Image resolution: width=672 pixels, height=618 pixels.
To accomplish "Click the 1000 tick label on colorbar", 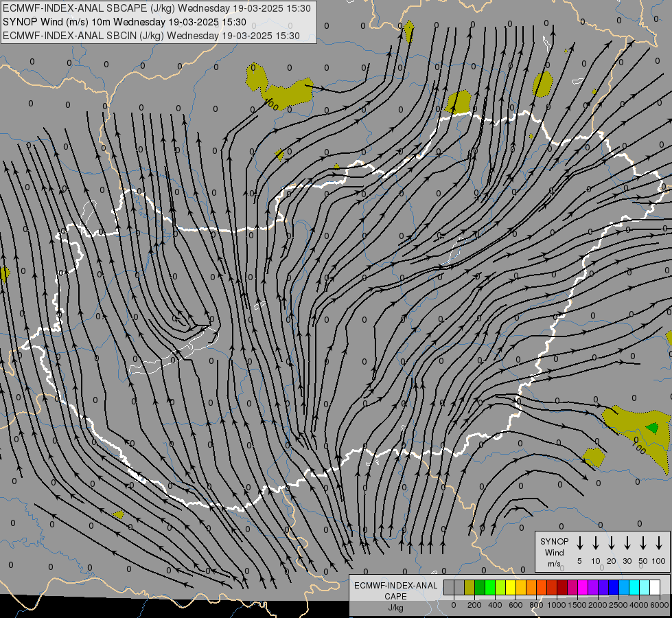I will coord(557,605).
